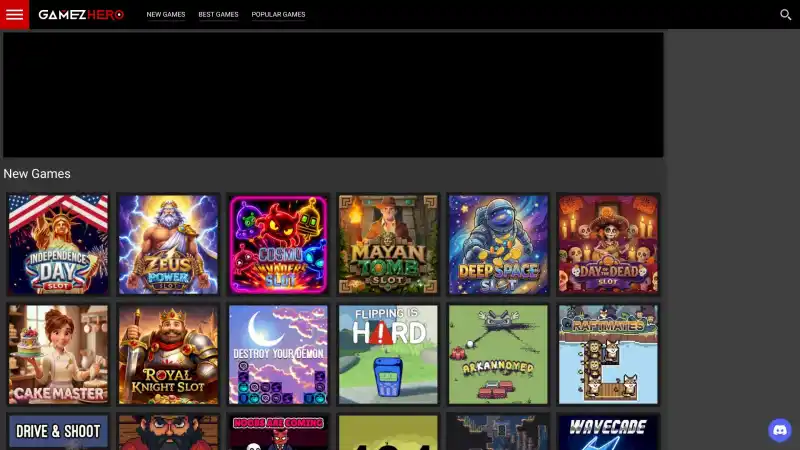
Task: Launch Cosmo Invaders Slot game
Action: coord(278,244)
